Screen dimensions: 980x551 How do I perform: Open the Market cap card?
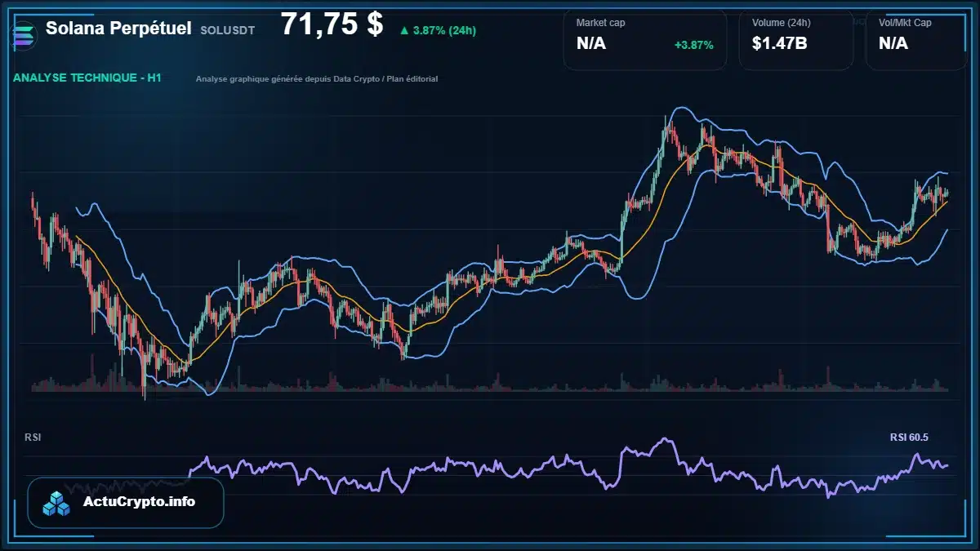(645, 38)
